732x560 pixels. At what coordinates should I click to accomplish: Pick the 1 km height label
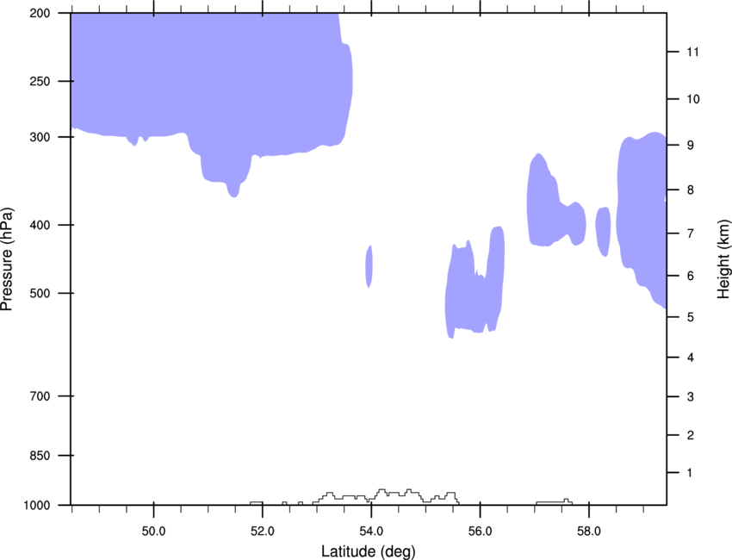690,473
